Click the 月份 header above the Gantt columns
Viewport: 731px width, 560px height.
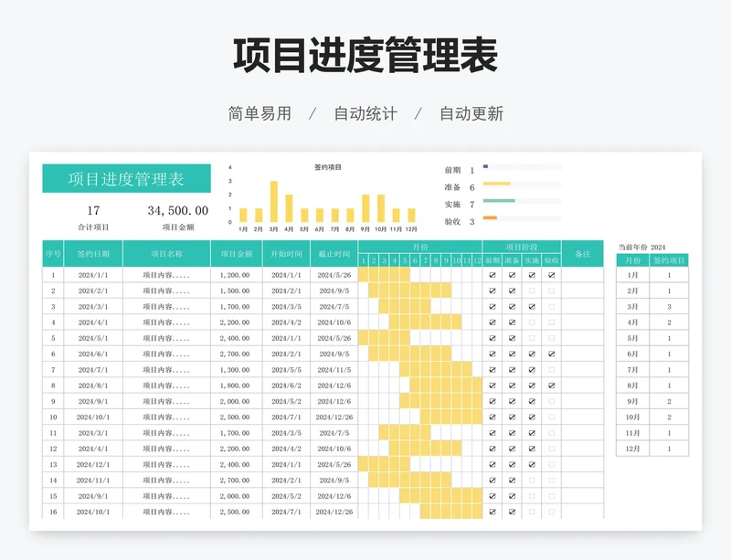coord(420,248)
